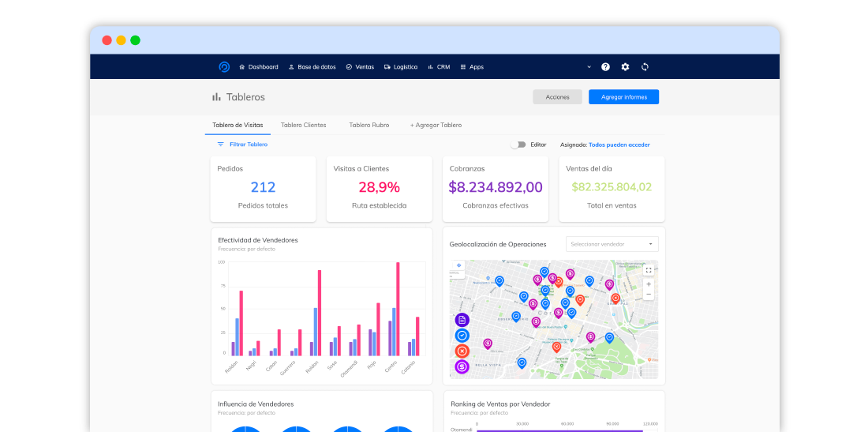
Task: Open the Ventas menu
Action: (361, 67)
